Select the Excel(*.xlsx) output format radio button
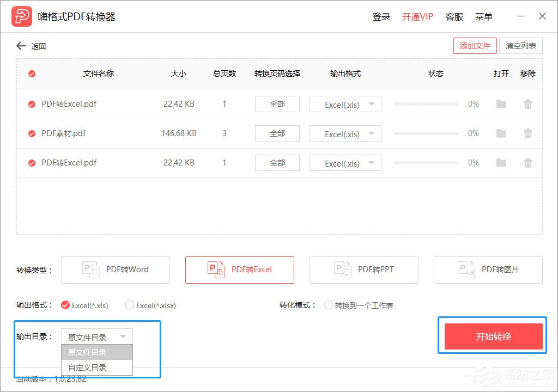Viewport: 558px width, 392px height. tap(130, 305)
